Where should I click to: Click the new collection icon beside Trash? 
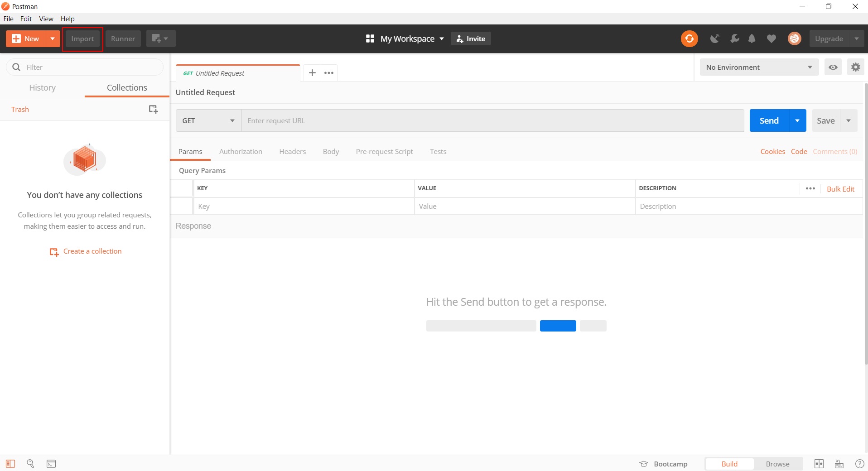click(153, 109)
